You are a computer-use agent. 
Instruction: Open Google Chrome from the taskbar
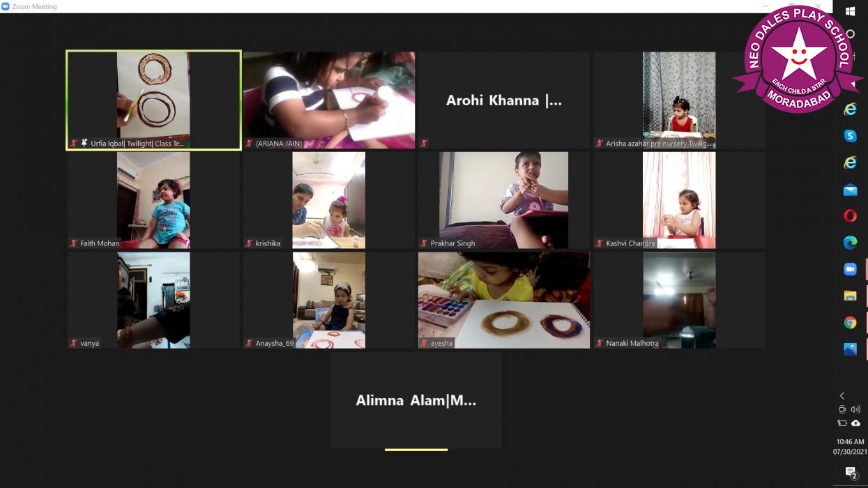click(850, 323)
